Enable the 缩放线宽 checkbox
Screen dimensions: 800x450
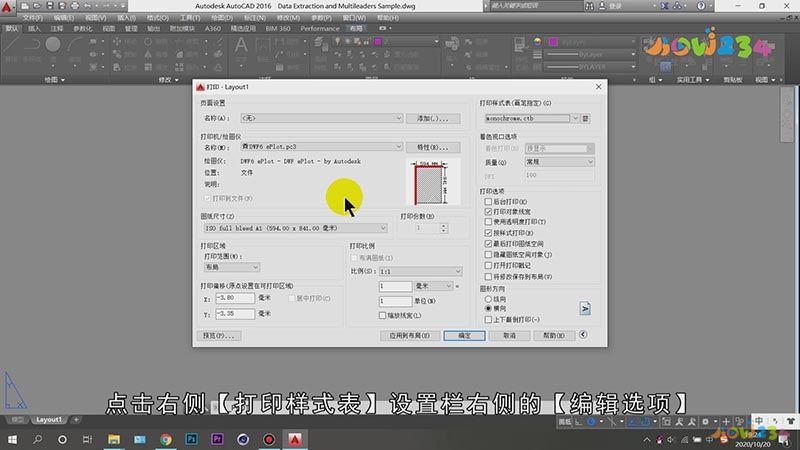(382, 315)
